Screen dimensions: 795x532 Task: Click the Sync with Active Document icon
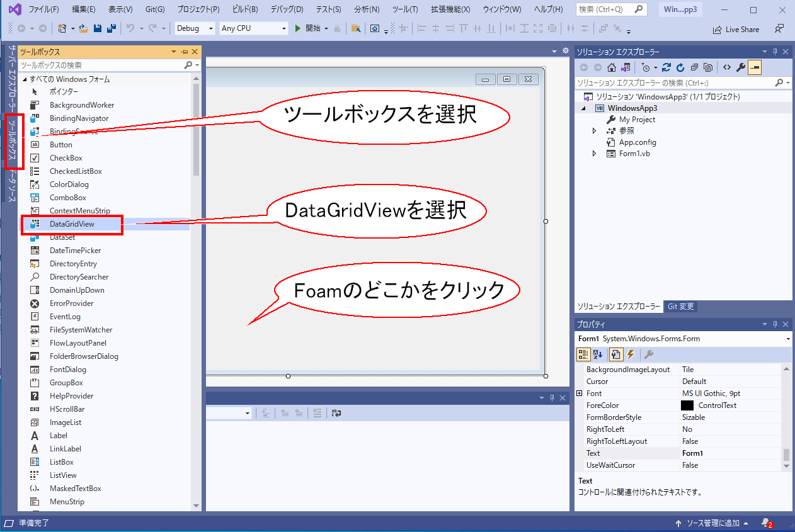666,67
